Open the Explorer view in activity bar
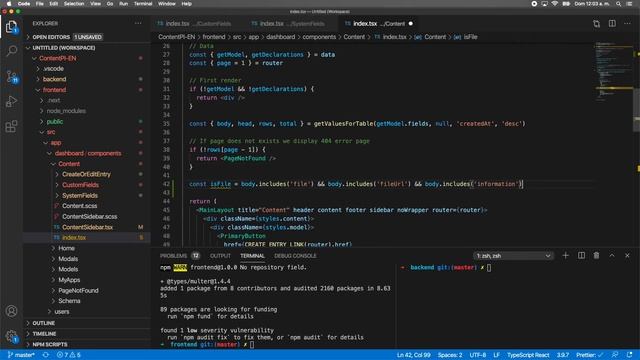The height and width of the screenshot is (360, 640). click(11, 27)
